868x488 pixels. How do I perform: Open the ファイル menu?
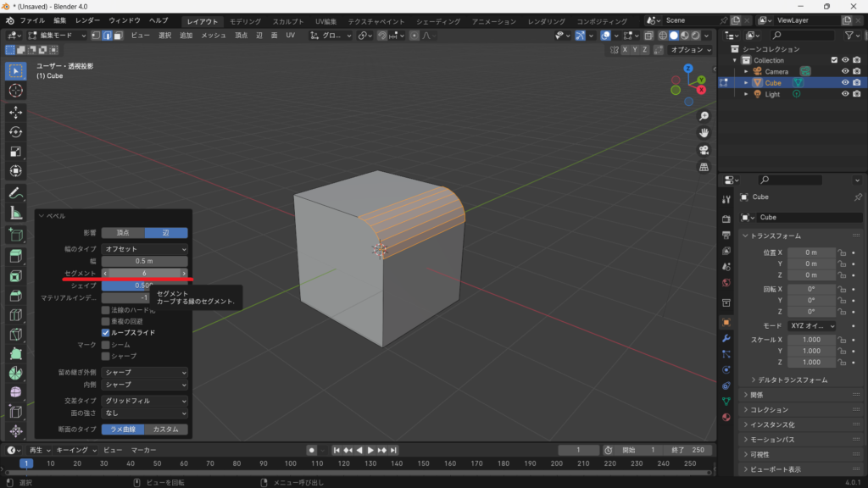coord(32,20)
